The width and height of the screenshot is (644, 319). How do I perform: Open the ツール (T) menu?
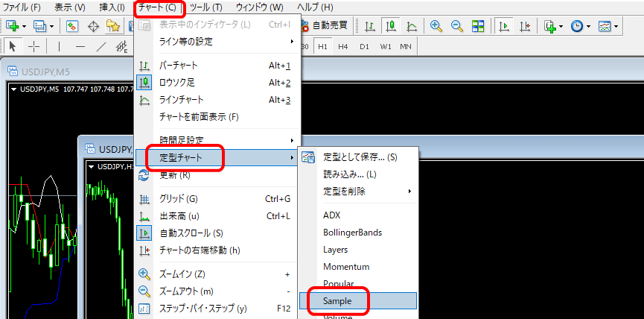coord(205,7)
